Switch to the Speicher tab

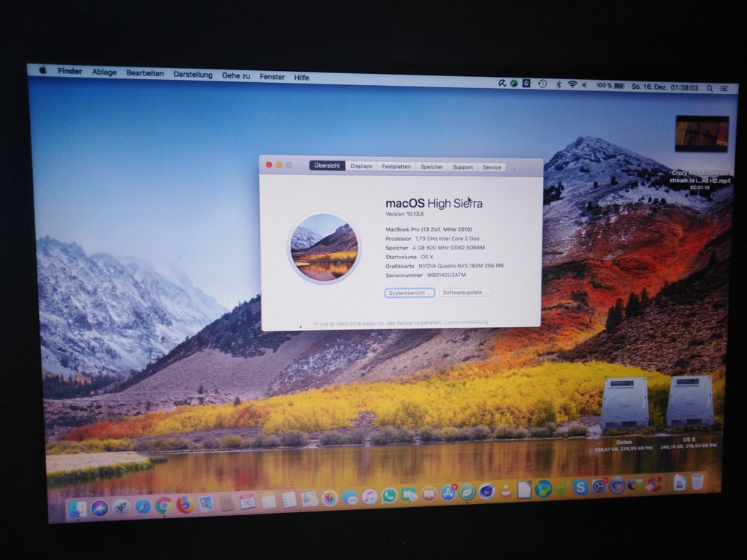432,167
